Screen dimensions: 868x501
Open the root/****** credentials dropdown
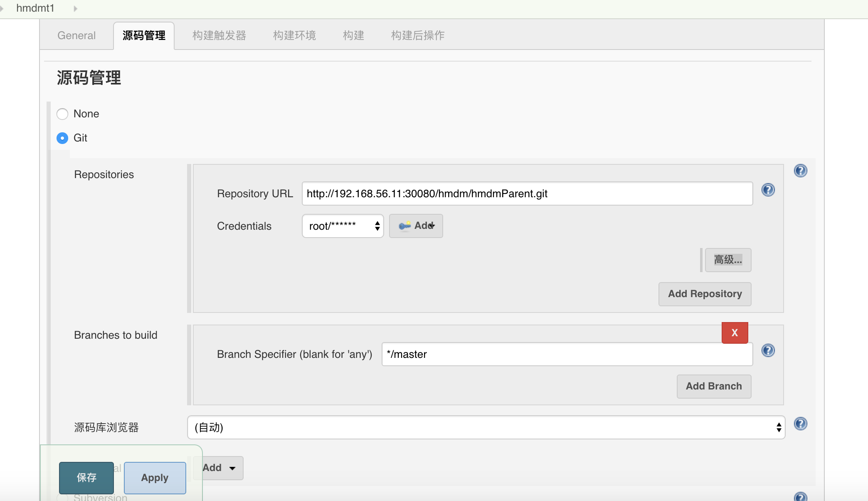(343, 226)
